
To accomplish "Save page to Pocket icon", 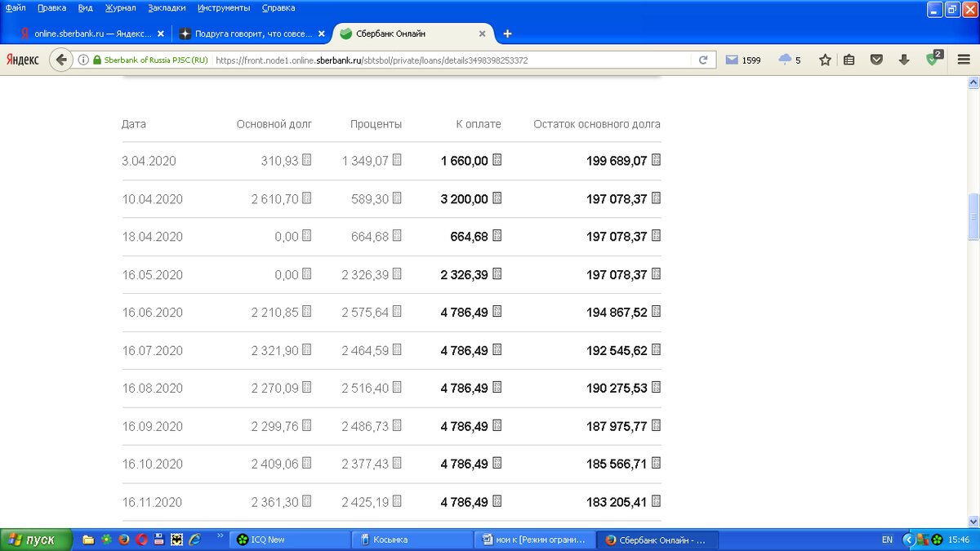I will point(876,60).
